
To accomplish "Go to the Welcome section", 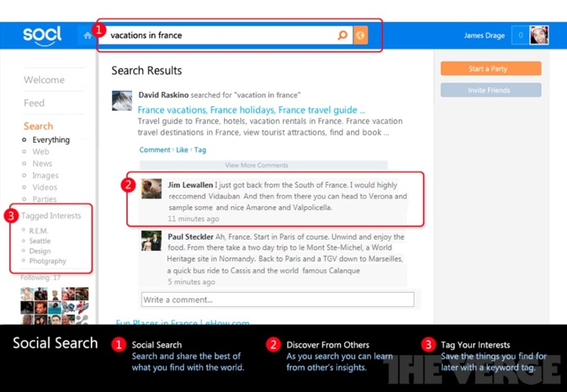I will 44,80.
